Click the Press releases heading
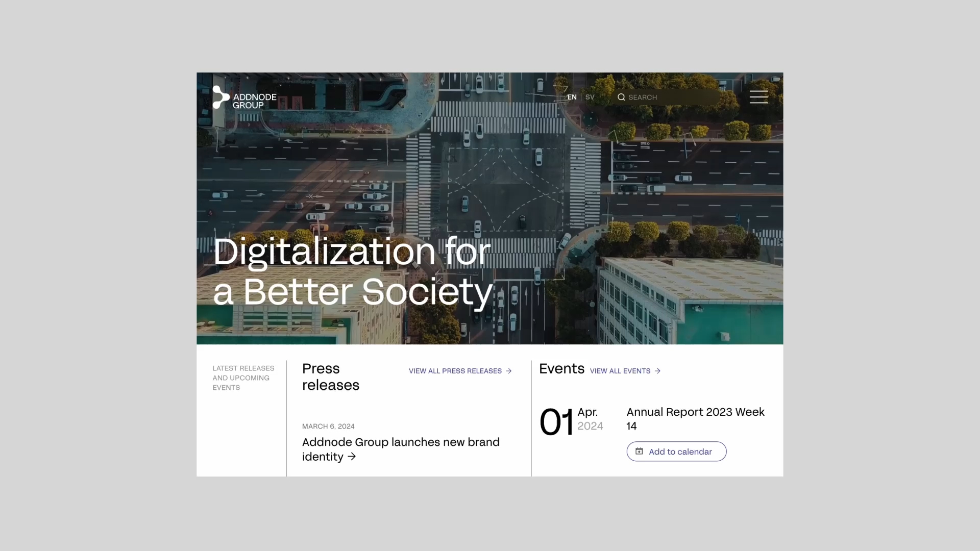 click(331, 377)
